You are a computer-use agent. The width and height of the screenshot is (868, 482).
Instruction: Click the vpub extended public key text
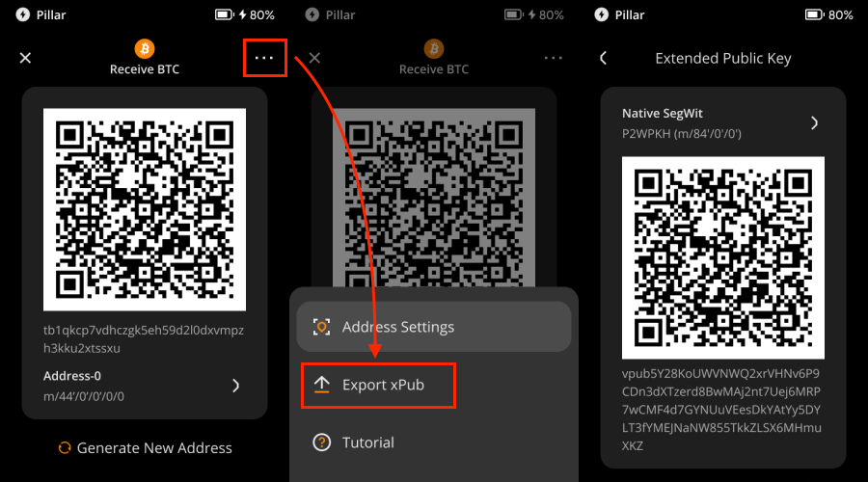tap(722, 410)
